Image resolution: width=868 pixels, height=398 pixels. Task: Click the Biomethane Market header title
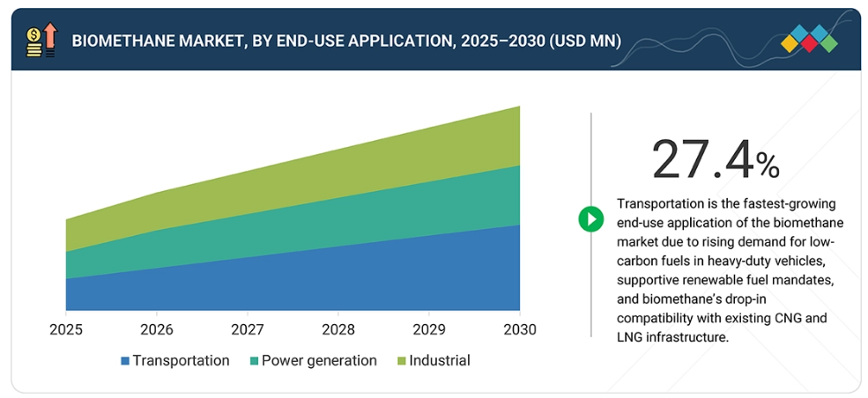(x=345, y=41)
